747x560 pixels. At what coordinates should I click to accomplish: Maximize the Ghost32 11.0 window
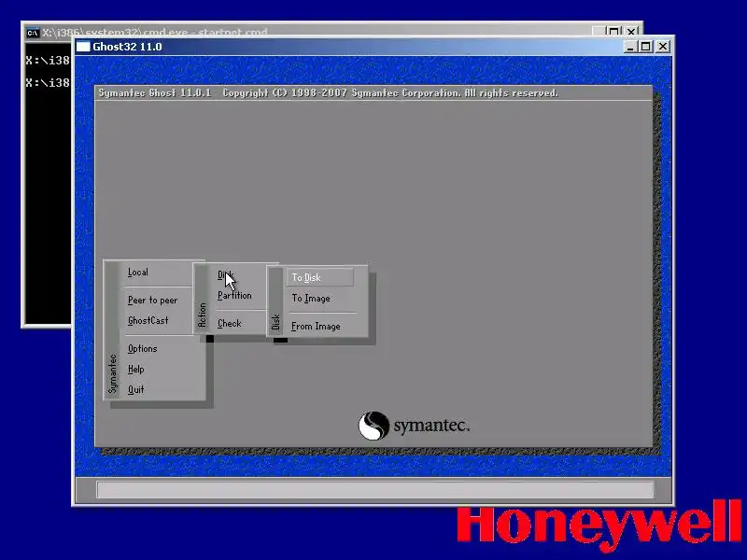tap(645, 47)
